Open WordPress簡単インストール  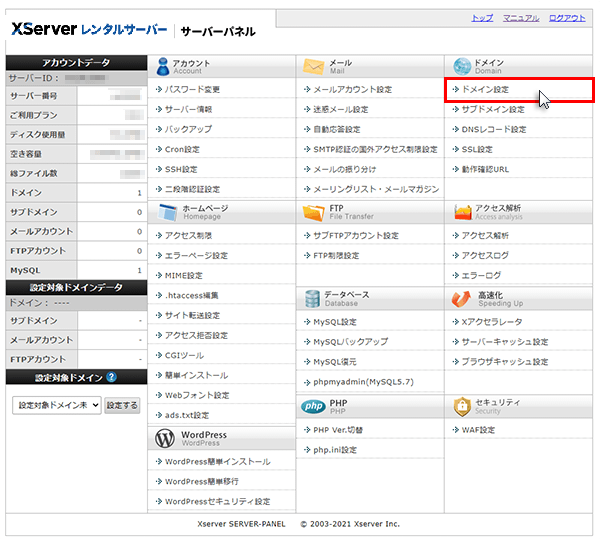pyautogui.click(x=217, y=462)
